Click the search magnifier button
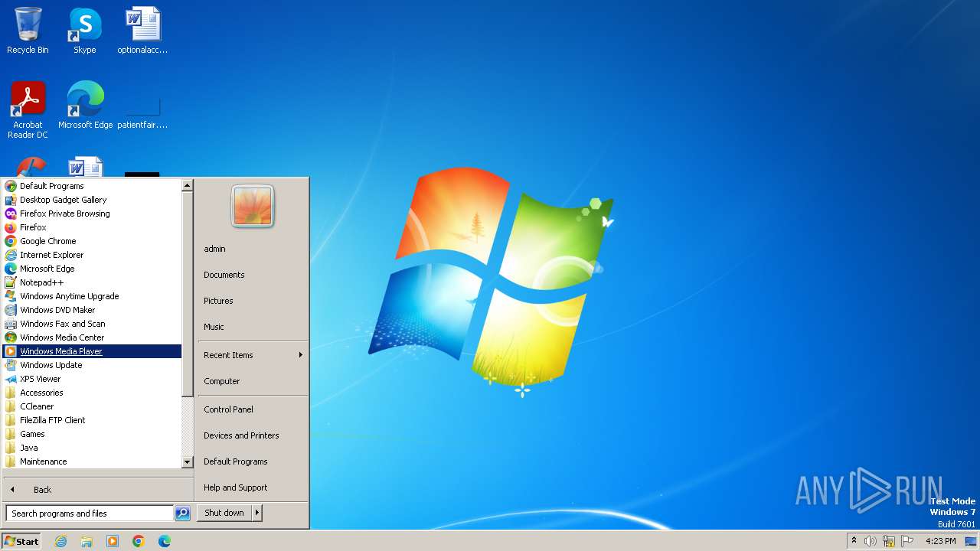980x551 pixels. 182,514
